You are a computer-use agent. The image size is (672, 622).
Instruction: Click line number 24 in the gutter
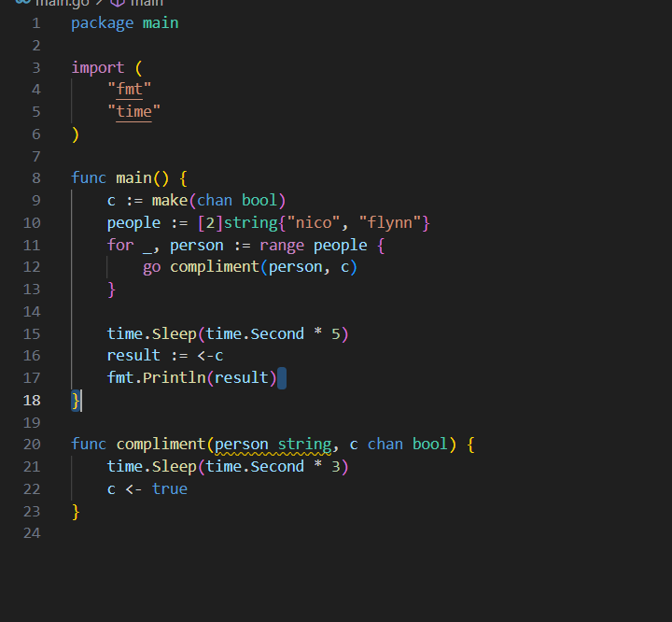coord(32,533)
